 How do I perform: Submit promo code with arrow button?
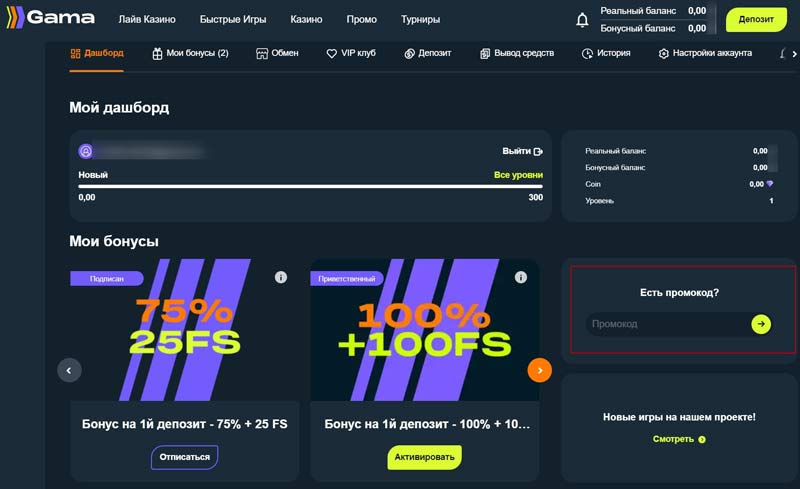761,324
